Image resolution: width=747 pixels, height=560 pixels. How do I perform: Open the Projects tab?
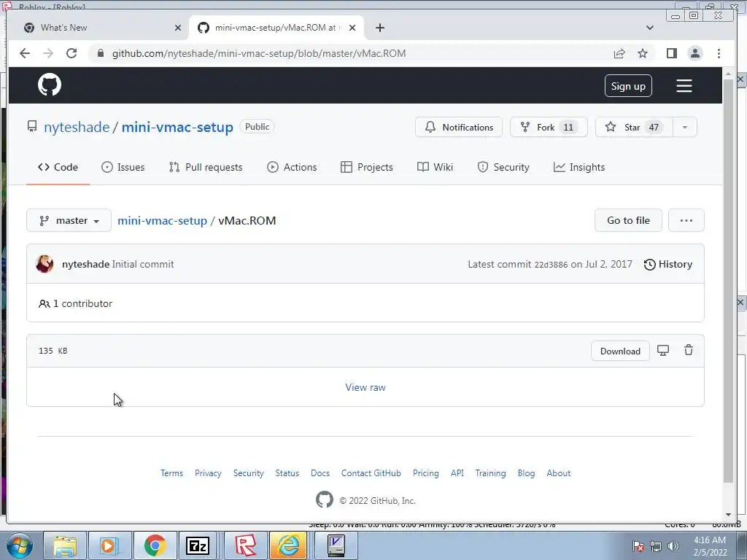[367, 167]
